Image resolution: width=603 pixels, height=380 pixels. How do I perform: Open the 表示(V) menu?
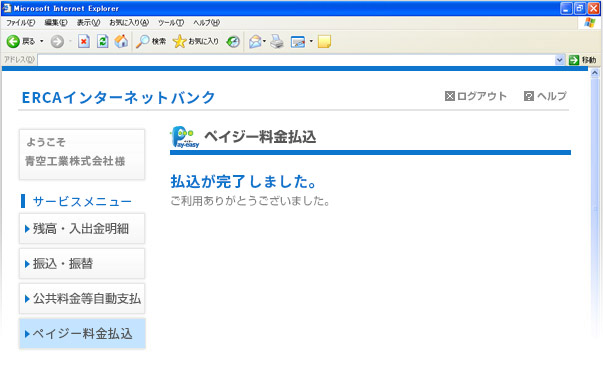[88, 23]
